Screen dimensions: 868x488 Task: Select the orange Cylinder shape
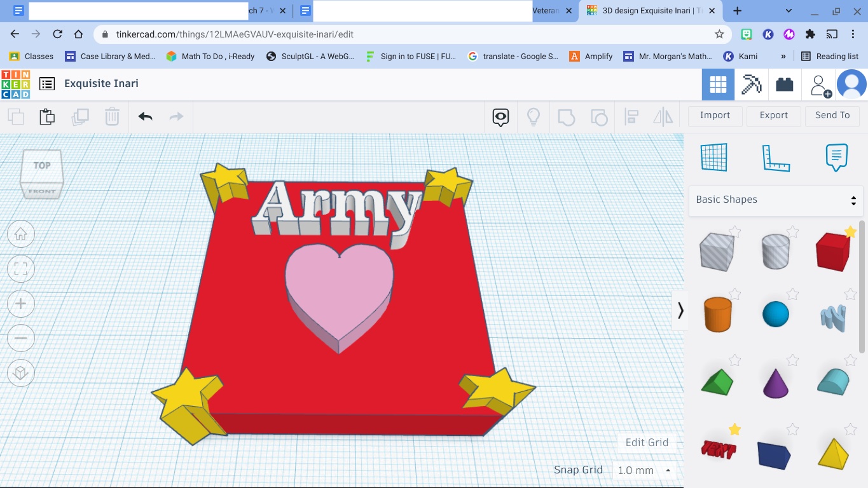point(717,315)
